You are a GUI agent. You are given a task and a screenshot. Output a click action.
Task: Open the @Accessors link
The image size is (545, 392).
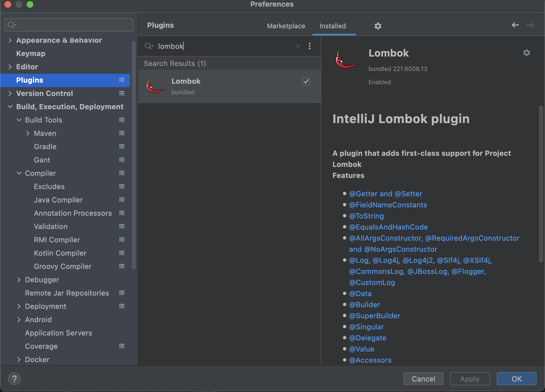click(x=370, y=360)
